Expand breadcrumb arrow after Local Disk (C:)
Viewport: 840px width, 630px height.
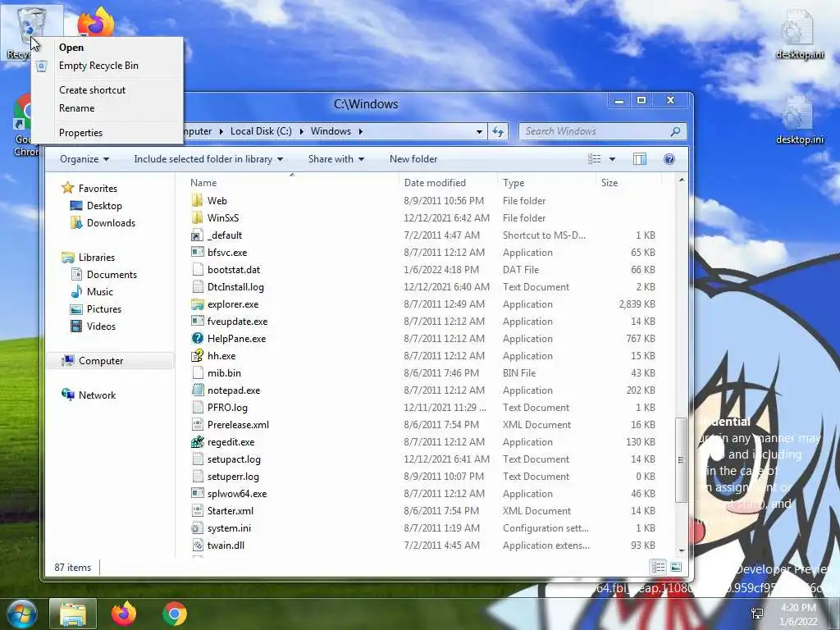301,131
